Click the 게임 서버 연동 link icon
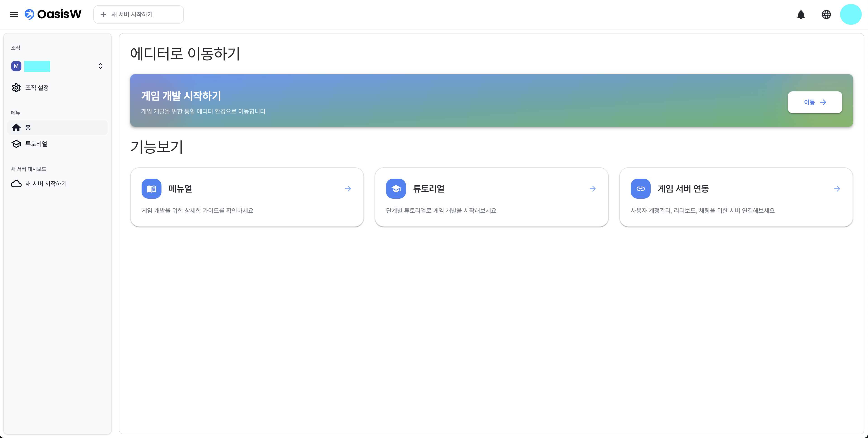This screenshot has height=438, width=868. pyautogui.click(x=640, y=188)
